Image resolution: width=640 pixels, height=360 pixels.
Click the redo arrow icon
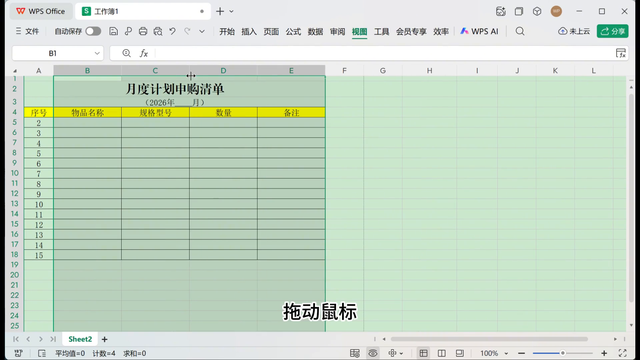click(x=187, y=31)
